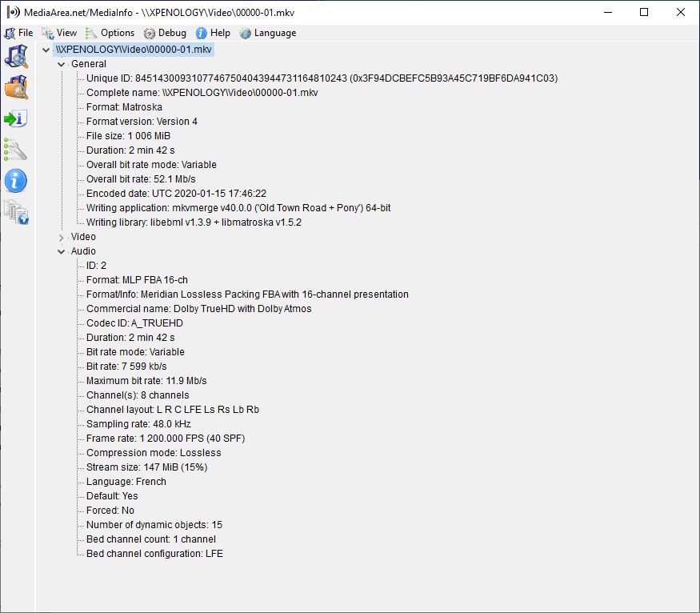Select the General tree node label

[89, 64]
